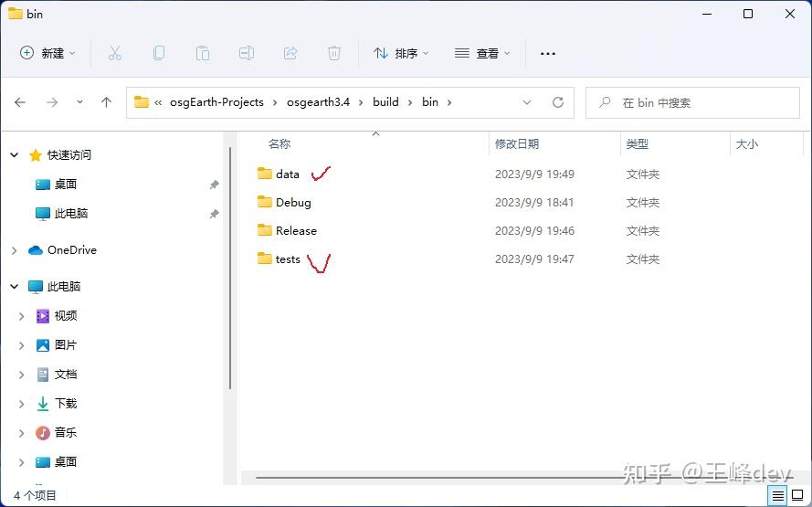Switch to large icons view layout
Image resolution: width=812 pixels, height=507 pixels.
tap(797, 496)
